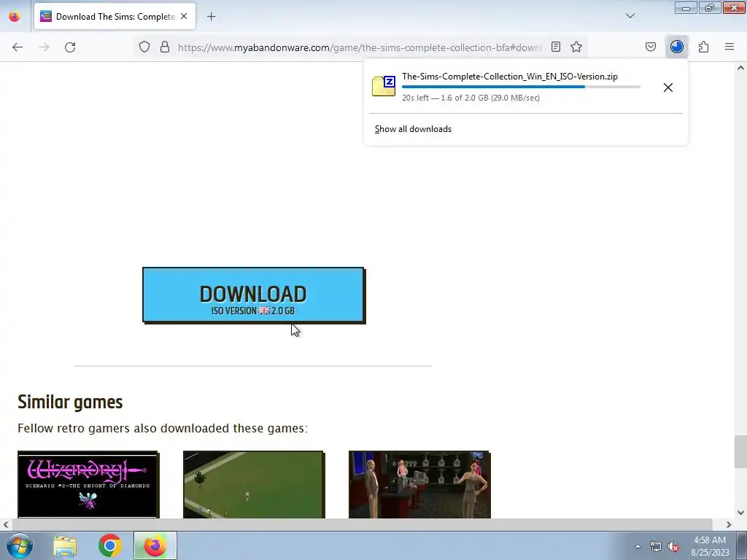Save page to Pocket icon
Viewport: 747px width, 560px height.
coord(651,47)
